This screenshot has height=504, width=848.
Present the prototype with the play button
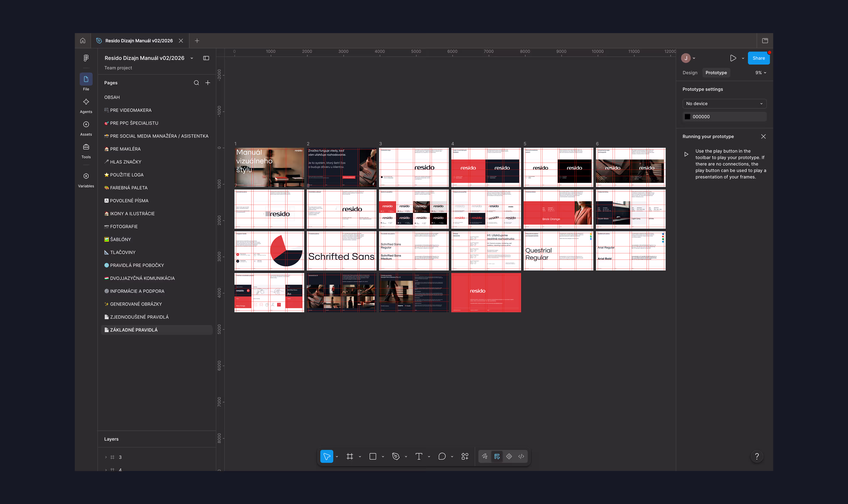tap(733, 58)
